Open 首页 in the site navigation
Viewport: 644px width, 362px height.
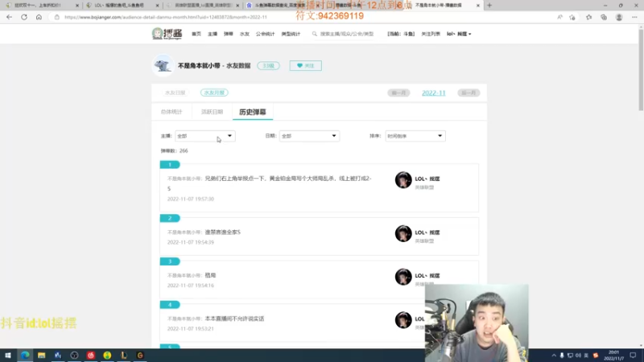(x=196, y=34)
